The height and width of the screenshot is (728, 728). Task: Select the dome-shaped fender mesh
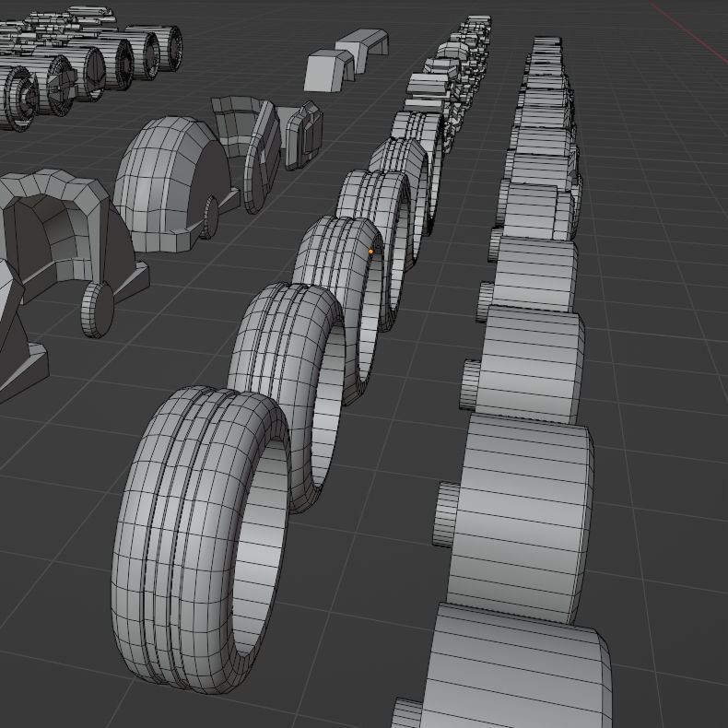click(x=172, y=184)
